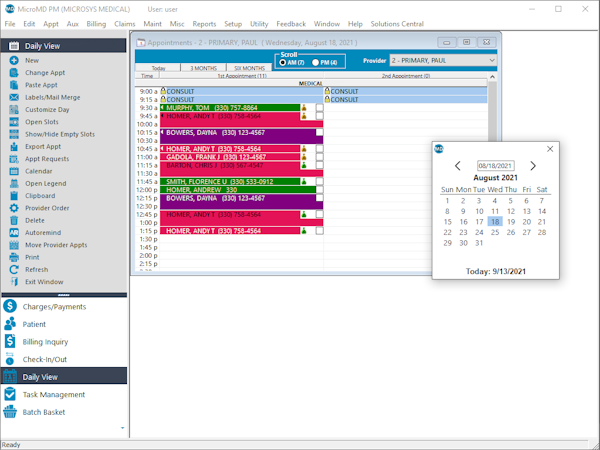Viewport: 600px width, 450px height.
Task: Click the date field showing 08/18/2021
Action: click(x=495, y=166)
